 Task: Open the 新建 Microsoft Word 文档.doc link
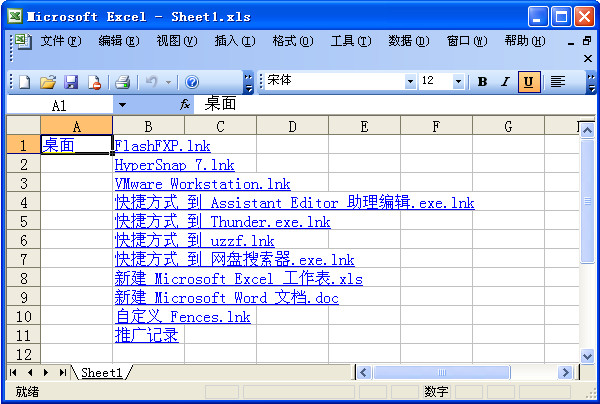(x=227, y=298)
